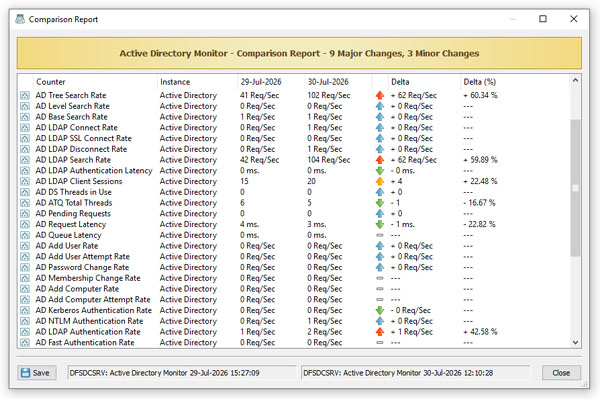Viewport: 600px width, 399px height.
Task: Click the gray no-change icon for AD Queue Latency
Action: 380,235
